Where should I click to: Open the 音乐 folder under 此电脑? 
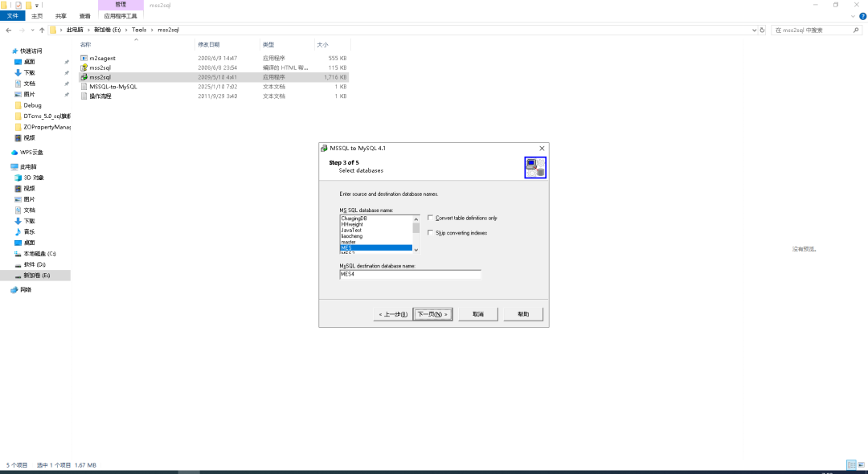click(30, 231)
